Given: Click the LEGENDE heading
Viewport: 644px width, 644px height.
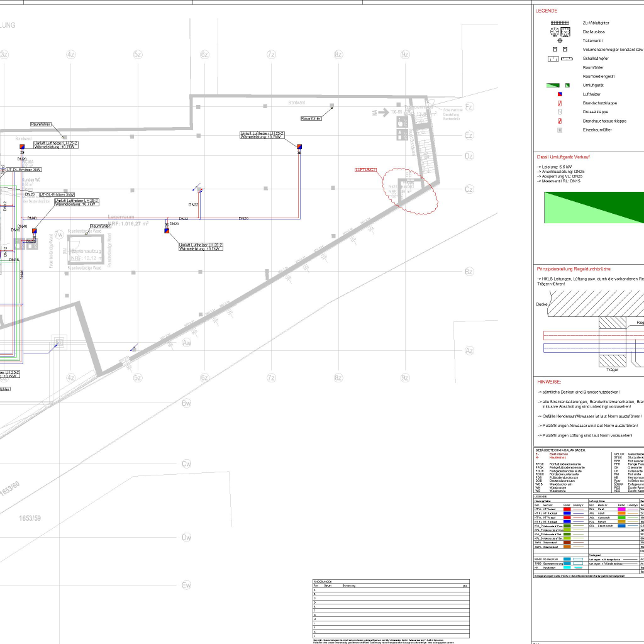Looking at the screenshot, I should [x=546, y=11].
